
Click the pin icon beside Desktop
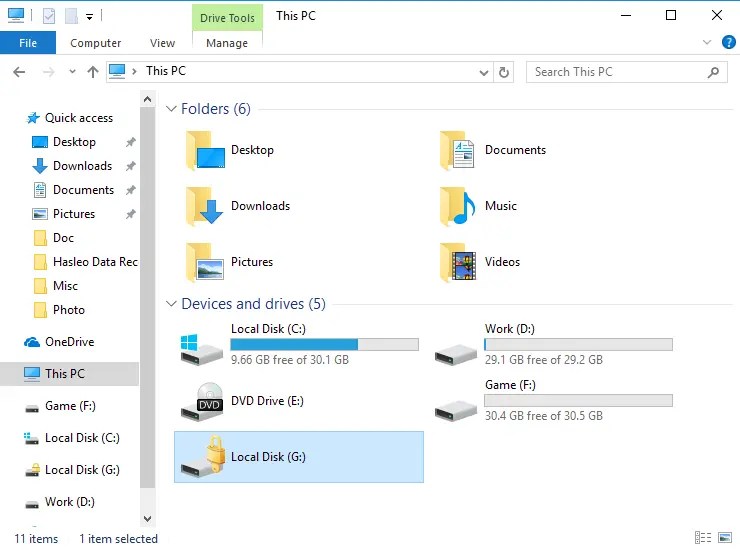click(x=131, y=142)
